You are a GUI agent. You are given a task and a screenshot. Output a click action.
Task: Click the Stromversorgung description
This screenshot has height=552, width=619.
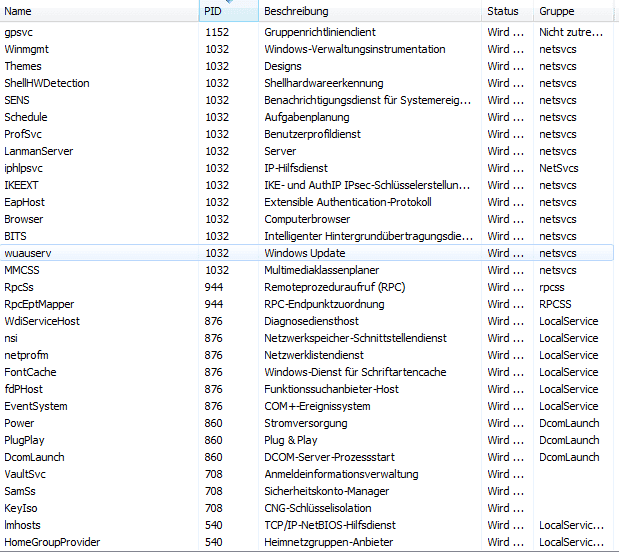[306, 423]
